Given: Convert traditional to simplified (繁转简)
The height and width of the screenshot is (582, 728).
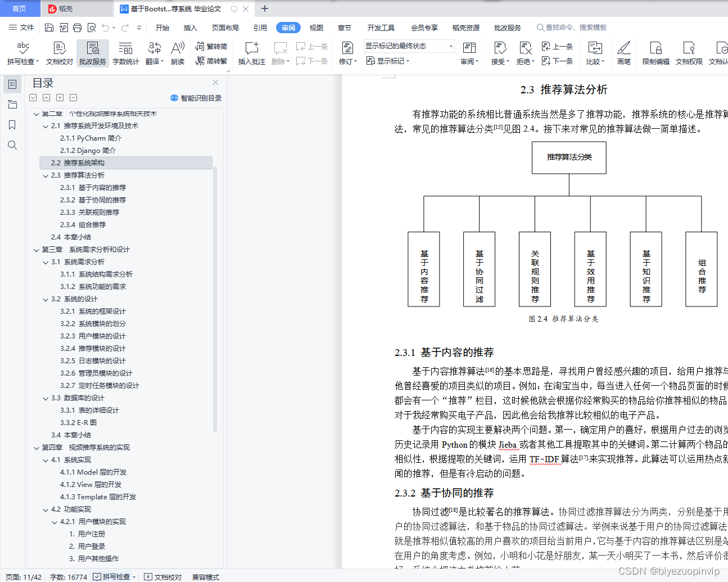Looking at the screenshot, I should click(211, 47).
